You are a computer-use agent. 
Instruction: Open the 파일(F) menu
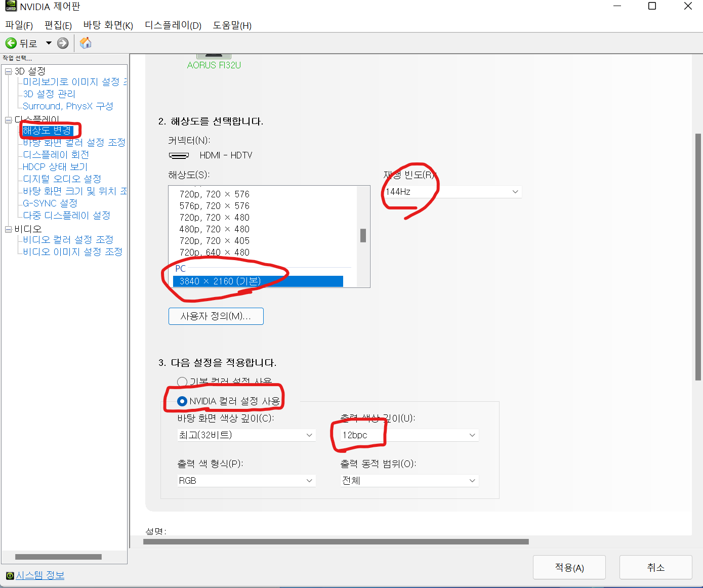[19, 25]
